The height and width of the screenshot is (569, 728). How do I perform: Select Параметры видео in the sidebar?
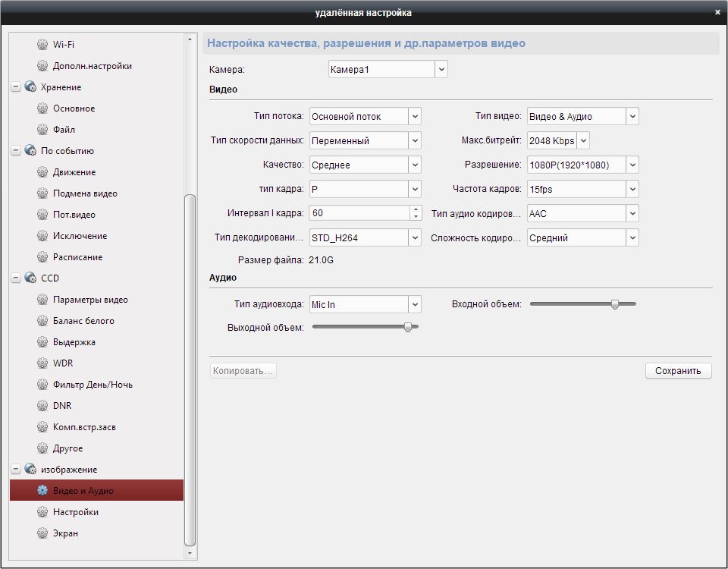coord(90,300)
